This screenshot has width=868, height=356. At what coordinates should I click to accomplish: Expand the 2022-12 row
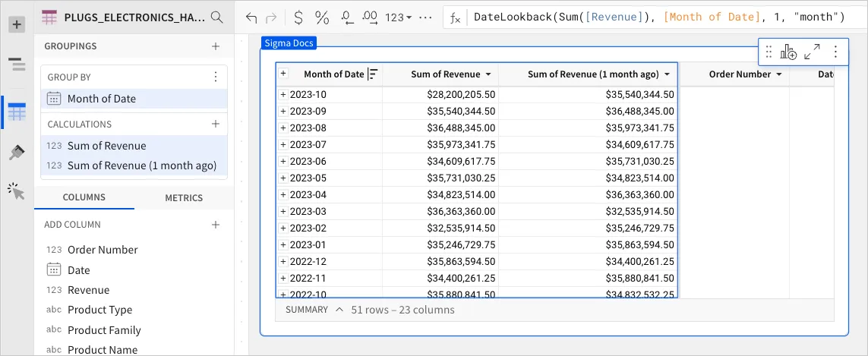(282, 261)
